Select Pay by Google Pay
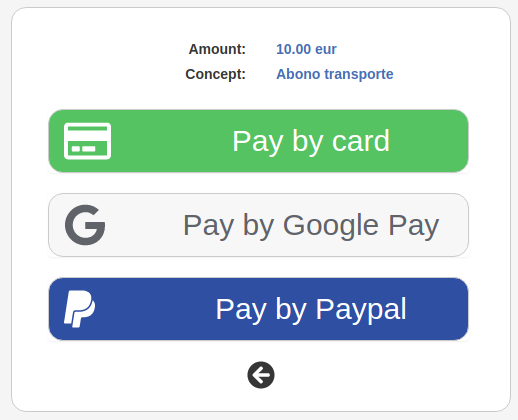Screen dimensions: 518x420 pyautogui.click(x=259, y=225)
